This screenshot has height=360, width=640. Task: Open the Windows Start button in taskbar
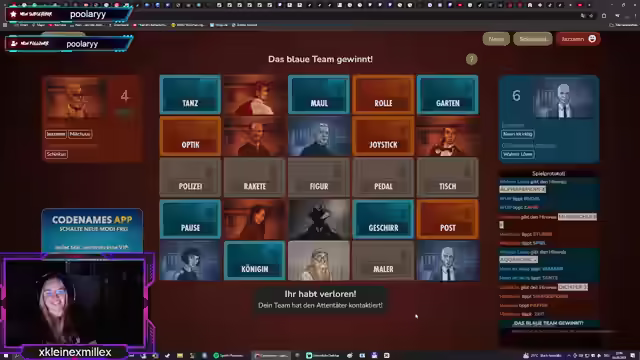[6, 356]
